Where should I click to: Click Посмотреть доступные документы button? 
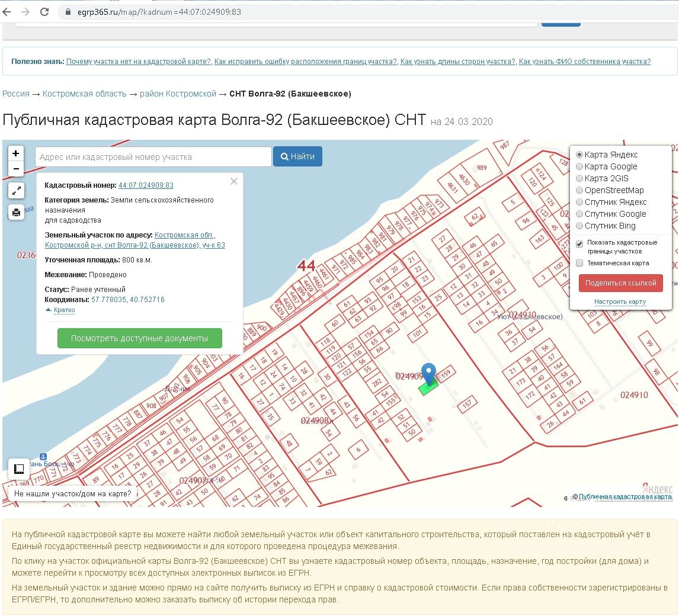click(x=139, y=338)
